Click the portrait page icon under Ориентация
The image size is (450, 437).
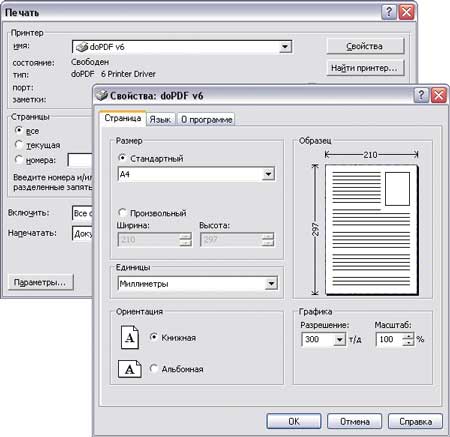coord(130,337)
